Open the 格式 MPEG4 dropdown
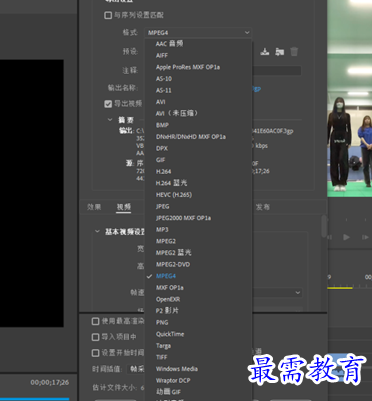 [198, 33]
